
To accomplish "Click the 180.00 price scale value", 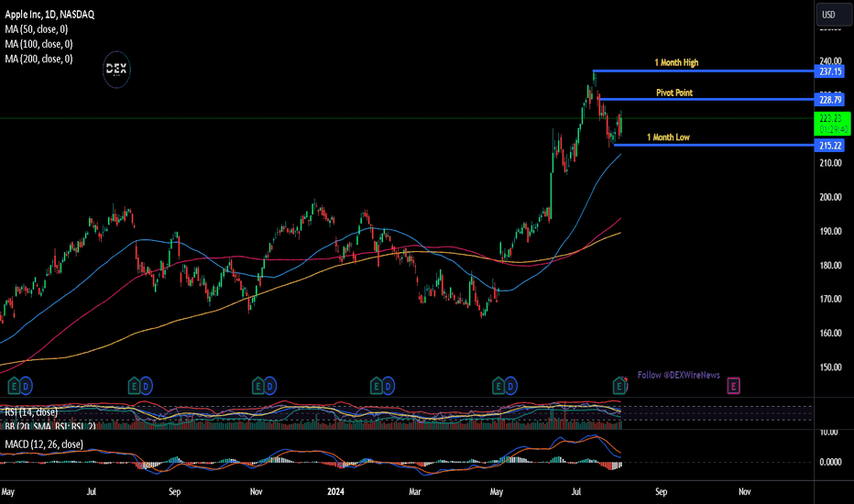I will point(830,266).
